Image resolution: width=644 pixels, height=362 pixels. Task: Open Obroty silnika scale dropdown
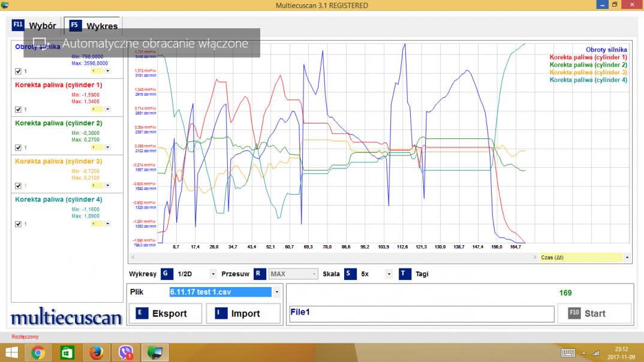click(x=107, y=71)
